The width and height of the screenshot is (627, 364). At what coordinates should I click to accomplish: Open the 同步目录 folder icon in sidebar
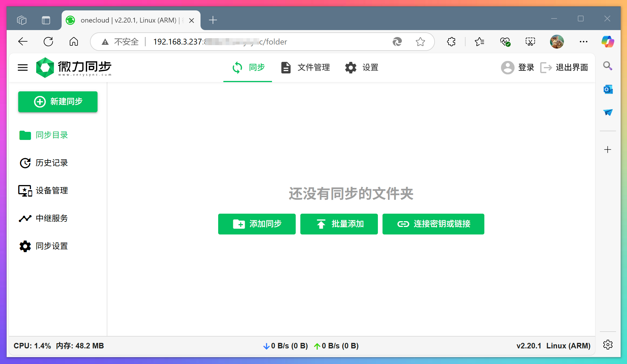pos(25,135)
